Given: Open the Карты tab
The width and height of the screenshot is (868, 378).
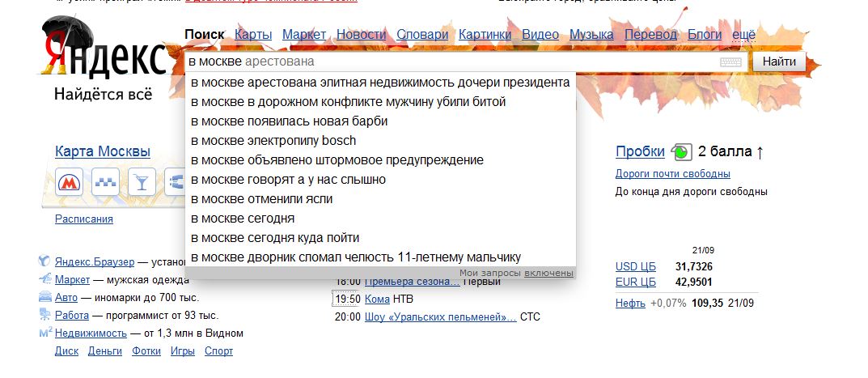Looking at the screenshot, I should point(253,34).
